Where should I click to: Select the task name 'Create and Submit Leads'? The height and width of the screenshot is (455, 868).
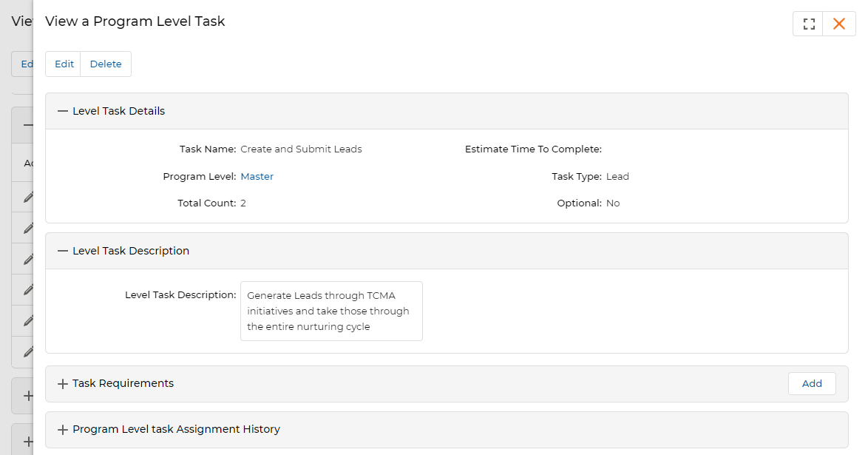(x=301, y=149)
